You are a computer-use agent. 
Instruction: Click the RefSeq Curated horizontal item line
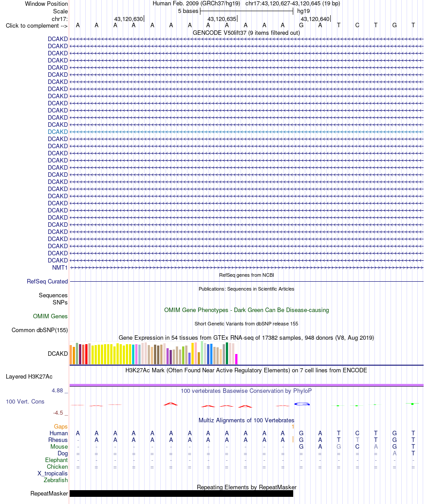click(x=246, y=282)
